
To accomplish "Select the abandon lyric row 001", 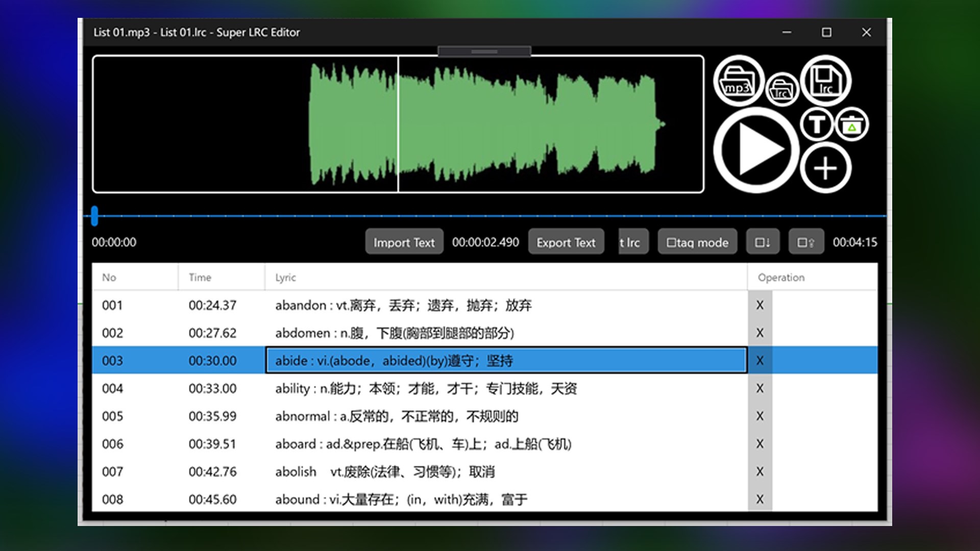I will (x=403, y=305).
